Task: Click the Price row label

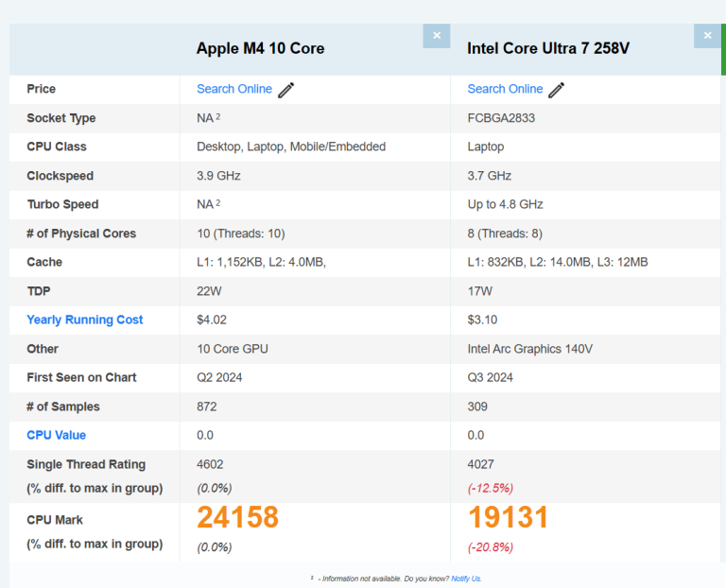Action: [x=42, y=89]
